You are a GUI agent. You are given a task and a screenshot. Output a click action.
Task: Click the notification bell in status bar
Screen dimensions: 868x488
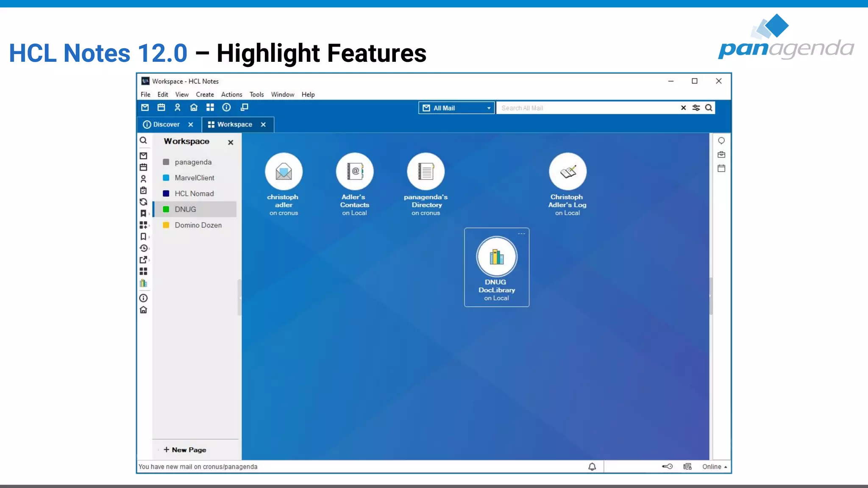(592, 467)
